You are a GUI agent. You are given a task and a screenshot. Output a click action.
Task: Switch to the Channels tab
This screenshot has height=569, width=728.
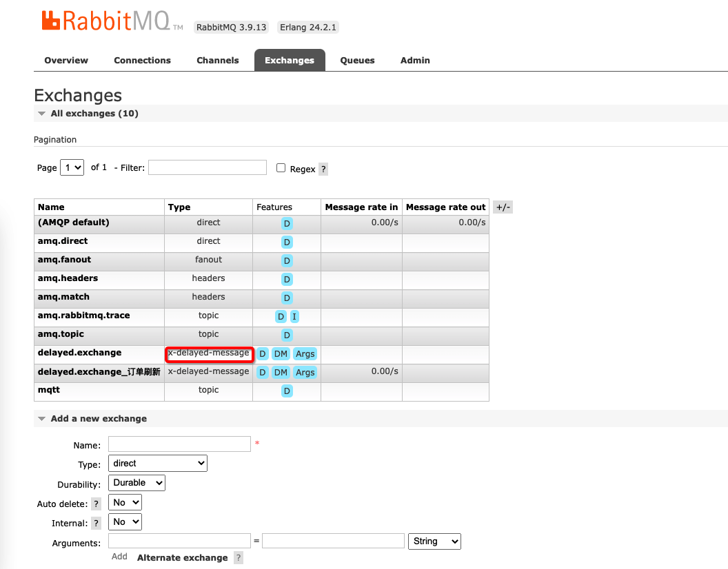[218, 61]
